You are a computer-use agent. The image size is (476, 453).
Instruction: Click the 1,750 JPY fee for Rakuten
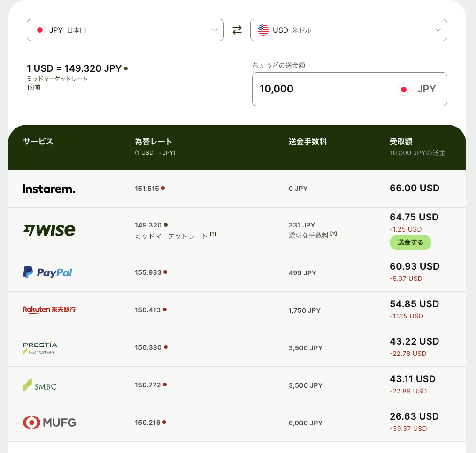coord(305,310)
